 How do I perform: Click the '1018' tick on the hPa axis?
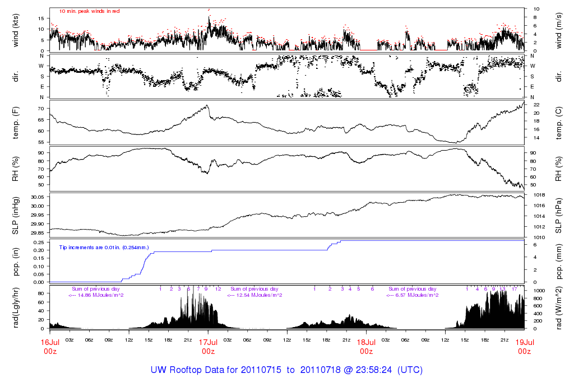click(539, 195)
